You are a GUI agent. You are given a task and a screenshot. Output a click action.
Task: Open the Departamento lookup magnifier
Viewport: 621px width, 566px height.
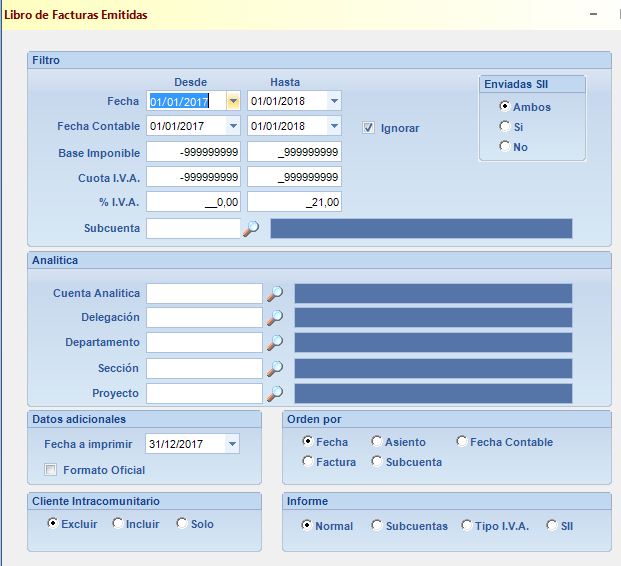[x=274, y=343]
